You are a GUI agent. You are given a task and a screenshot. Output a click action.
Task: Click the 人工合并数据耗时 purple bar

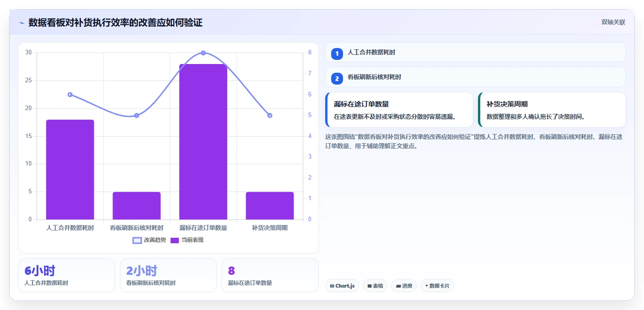point(70,170)
